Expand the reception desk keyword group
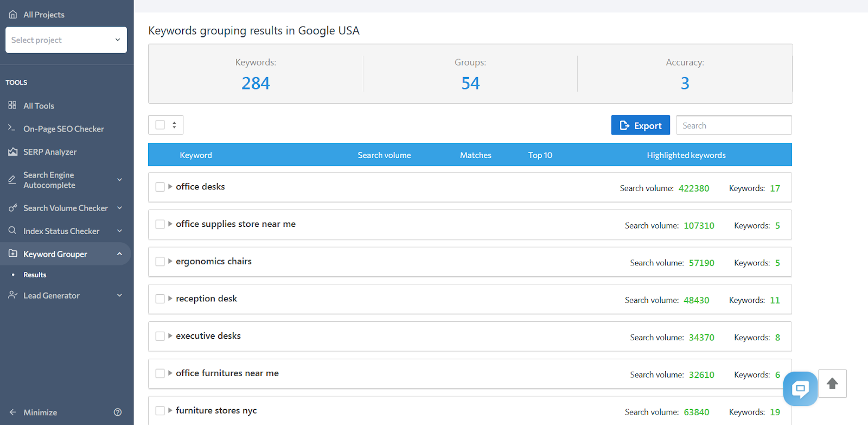 (170, 299)
